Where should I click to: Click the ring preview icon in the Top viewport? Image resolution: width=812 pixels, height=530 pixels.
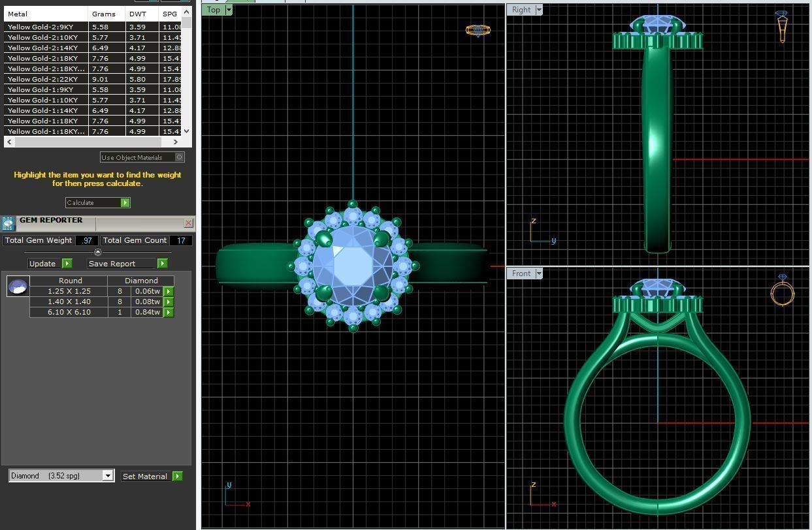point(478,30)
